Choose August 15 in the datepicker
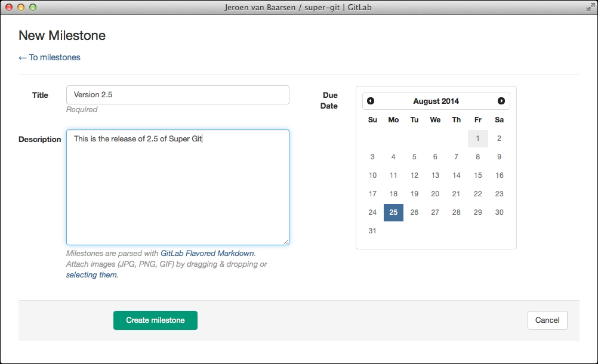 pyautogui.click(x=478, y=175)
